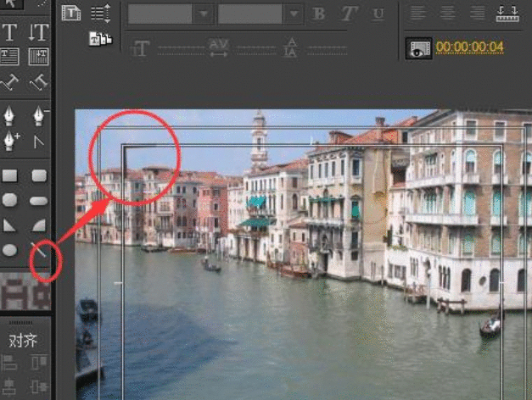Image resolution: width=532 pixels, height=400 pixels.
Task: Select the Area Type tool
Action: click(x=10, y=57)
